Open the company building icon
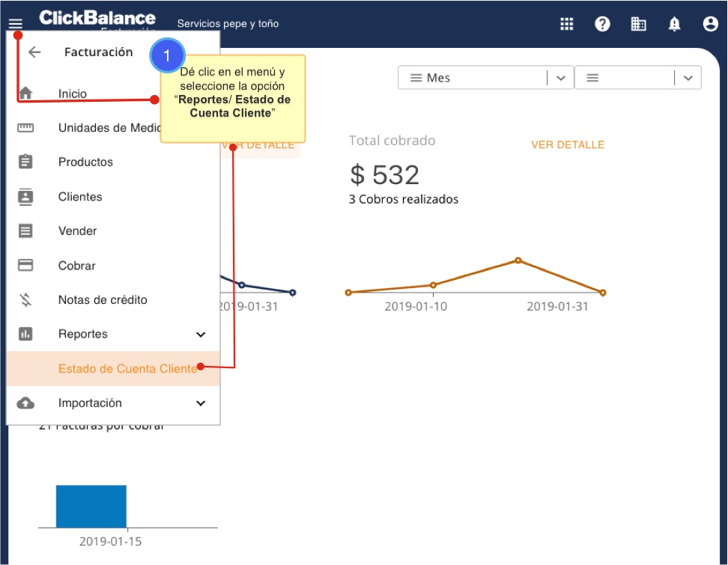Image resolution: width=728 pixels, height=565 pixels. (638, 24)
